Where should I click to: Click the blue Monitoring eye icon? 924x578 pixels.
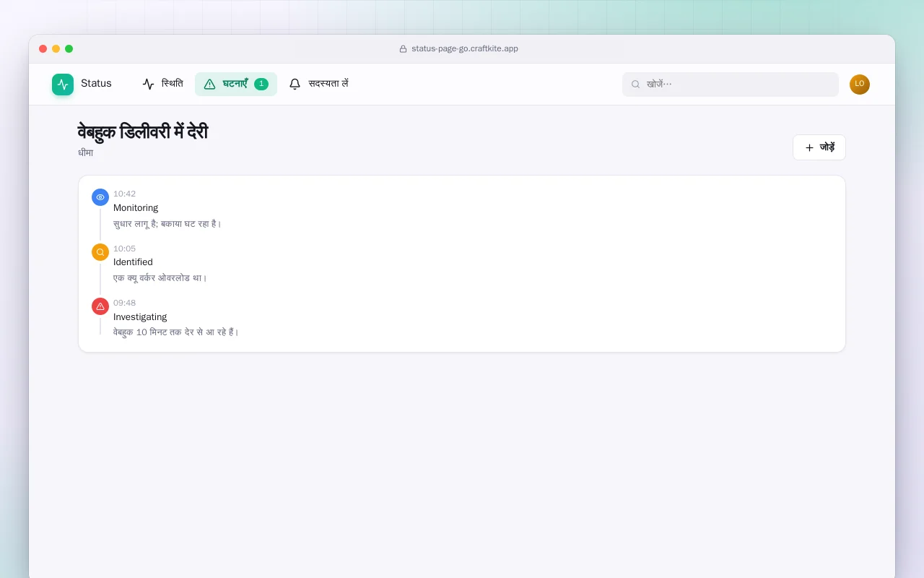click(100, 197)
